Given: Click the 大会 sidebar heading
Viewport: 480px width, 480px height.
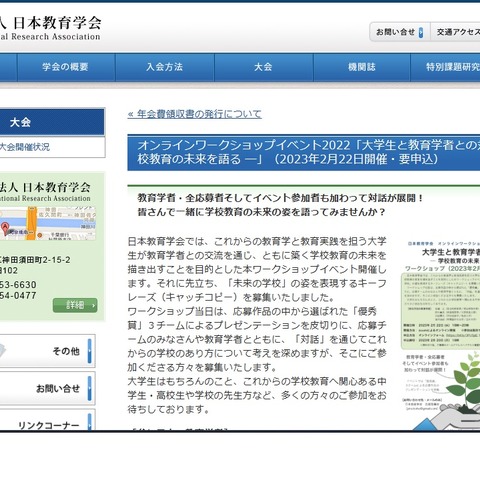Looking at the screenshot, I should click(x=52, y=122).
